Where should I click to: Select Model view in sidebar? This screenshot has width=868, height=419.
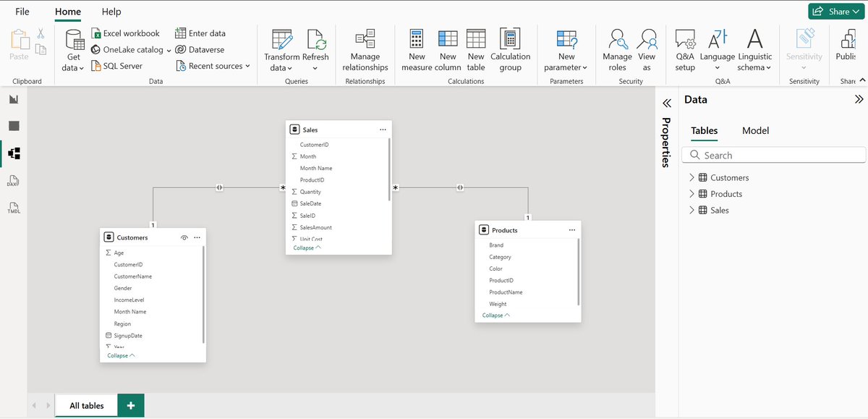coord(14,153)
